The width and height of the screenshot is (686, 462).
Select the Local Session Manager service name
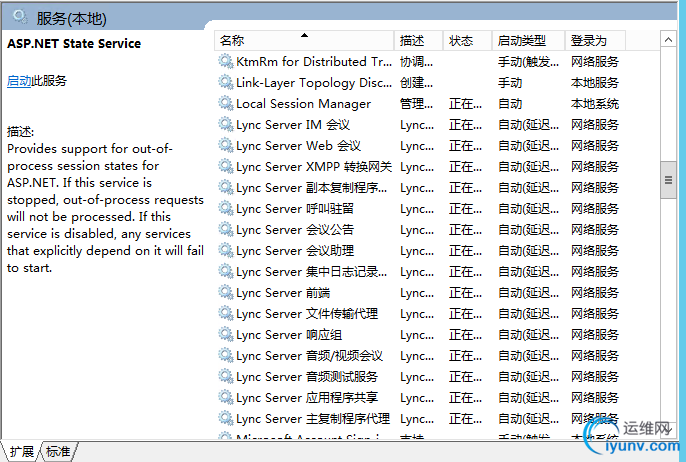[303, 104]
